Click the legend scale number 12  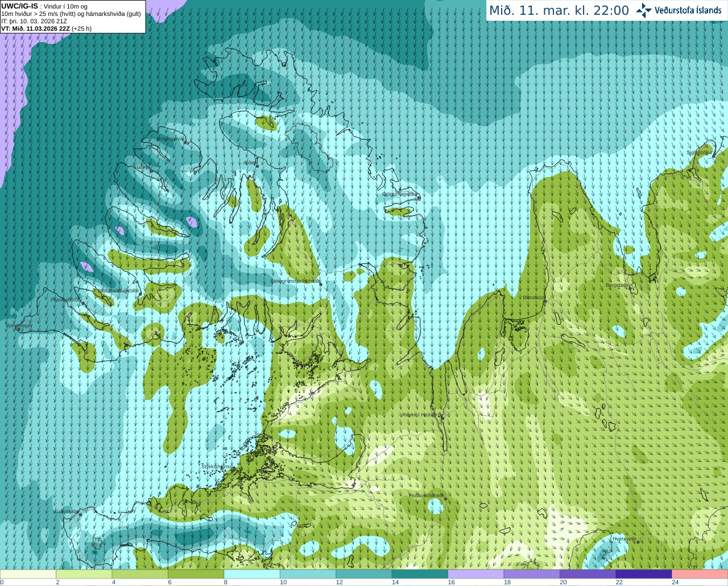pyautogui.click(x=339, y=582)
